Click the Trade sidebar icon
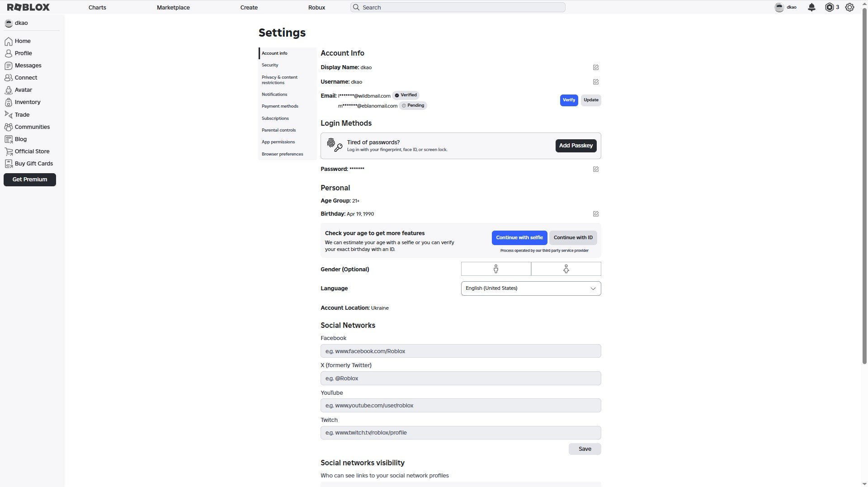 (x=9, y=115)
